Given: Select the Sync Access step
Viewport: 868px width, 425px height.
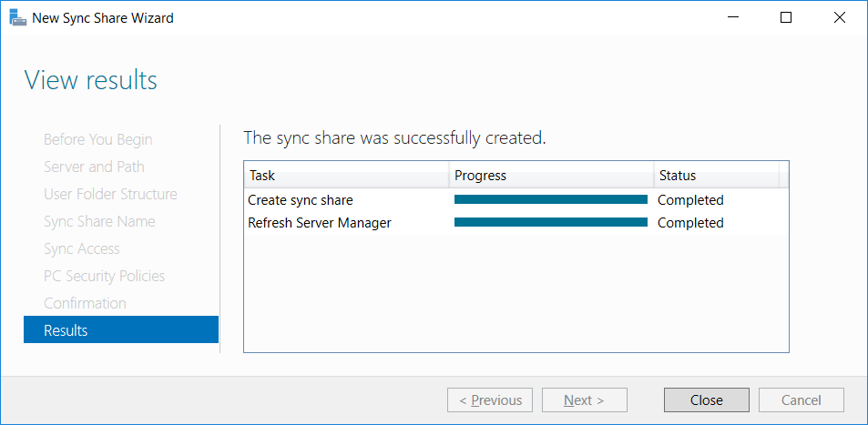Looking at the screenshot, I should 81,248.
